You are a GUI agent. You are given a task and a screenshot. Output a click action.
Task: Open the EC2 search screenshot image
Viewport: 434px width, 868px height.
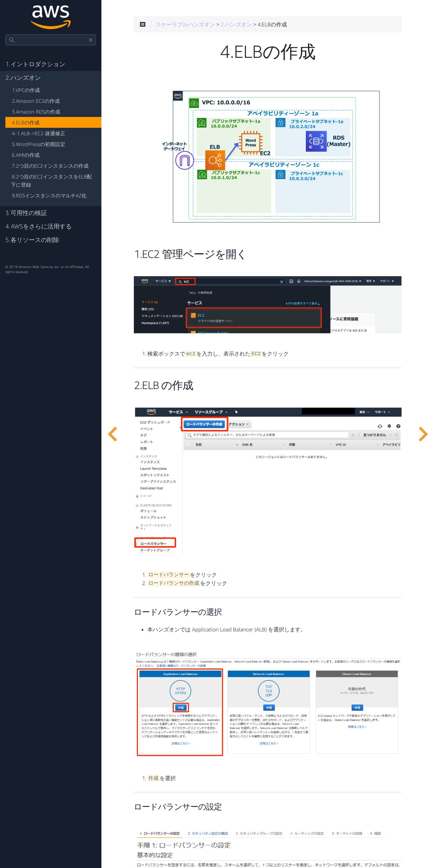pyautogui.click(x=268, y=305)
